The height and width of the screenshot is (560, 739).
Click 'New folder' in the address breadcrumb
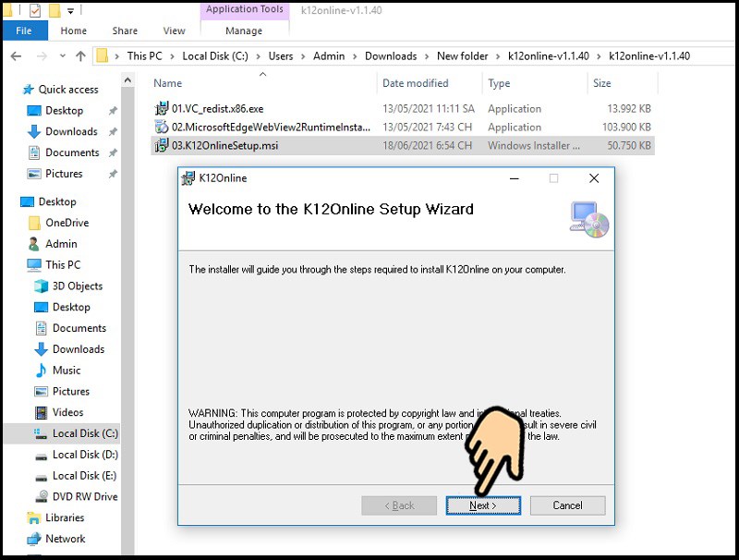(463, 56)
